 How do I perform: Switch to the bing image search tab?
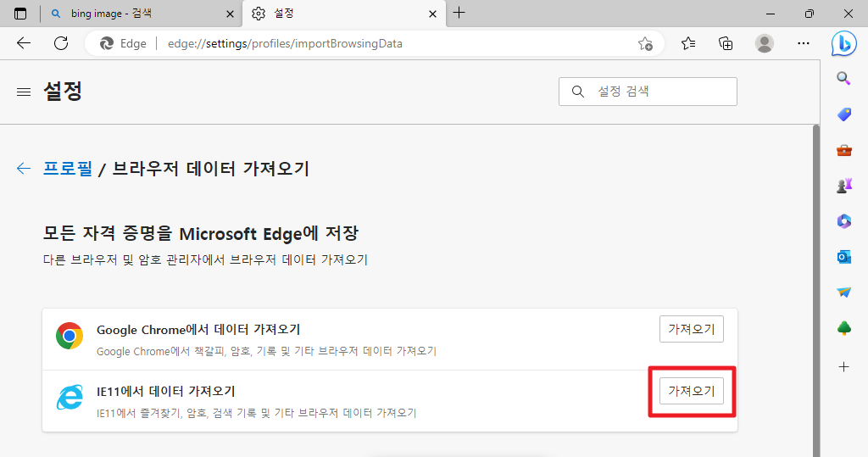(142, 14)
